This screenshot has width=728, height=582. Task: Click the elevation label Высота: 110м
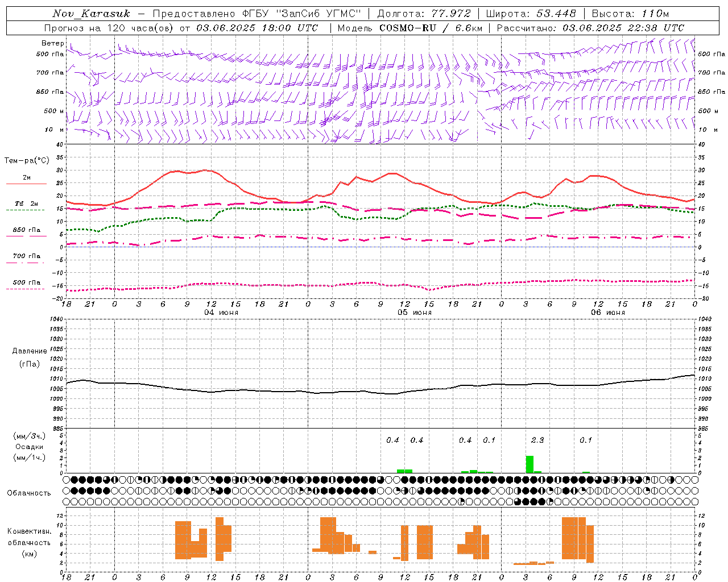[x=630, y=14]
